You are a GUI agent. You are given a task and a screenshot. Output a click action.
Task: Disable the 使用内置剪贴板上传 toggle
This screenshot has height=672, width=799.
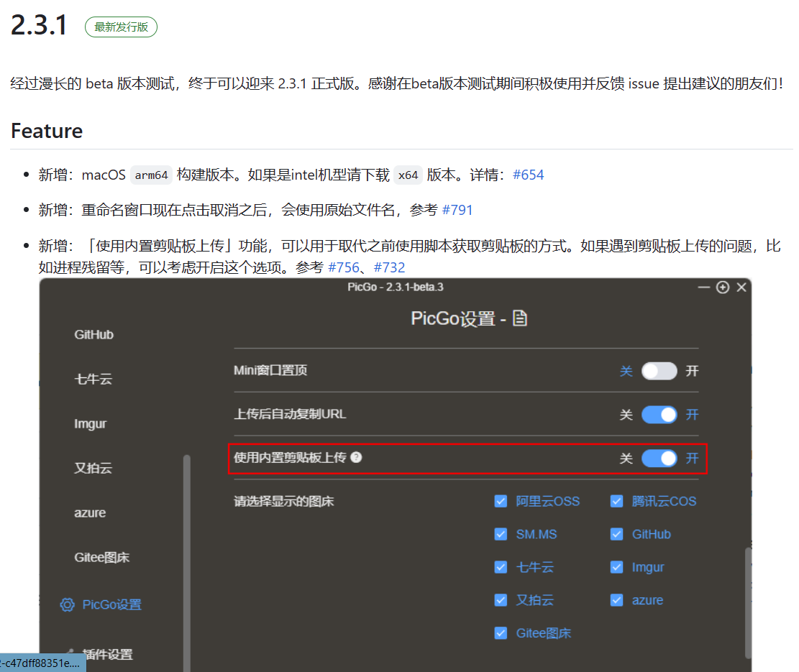[x=659, y=458]
